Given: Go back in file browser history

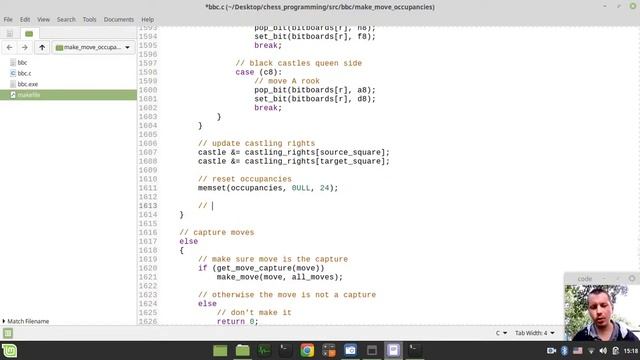Looking at the screenshot, I should pos(9,47).
